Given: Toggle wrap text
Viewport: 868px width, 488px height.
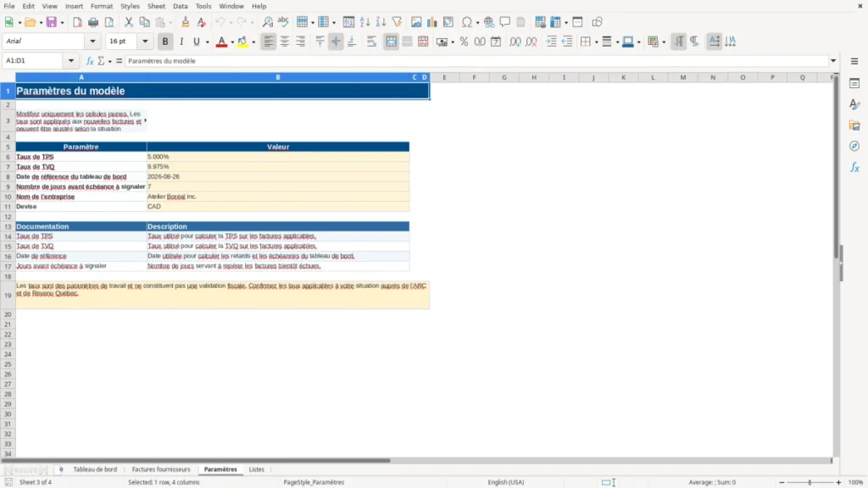Looking at the screenshot, I should point(372,42).
